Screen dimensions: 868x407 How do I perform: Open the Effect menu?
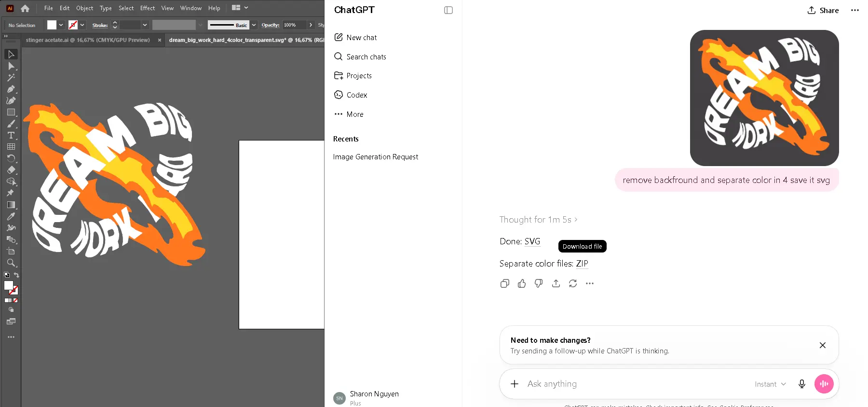[x=148, y=8]
